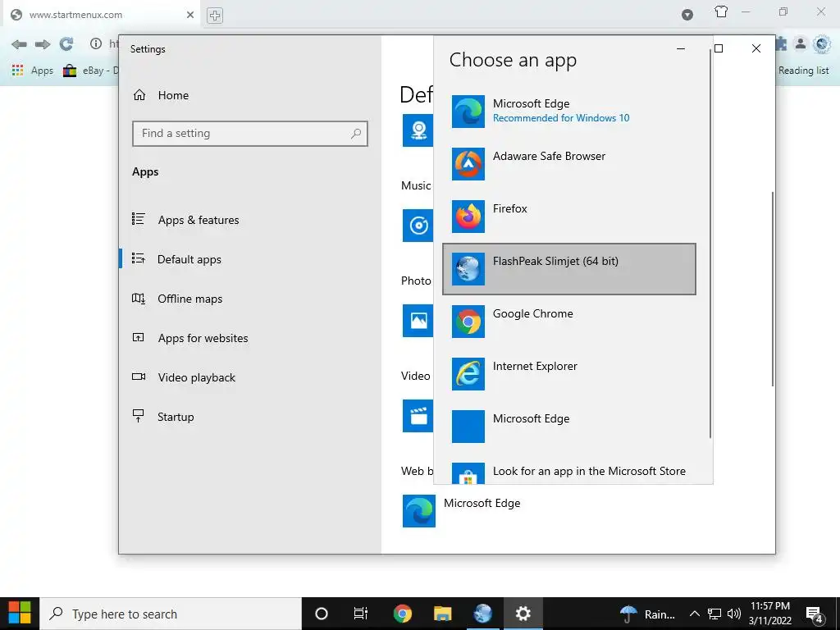Choose Microsoft Edge recommended for Windows 10

click(569, 112)
